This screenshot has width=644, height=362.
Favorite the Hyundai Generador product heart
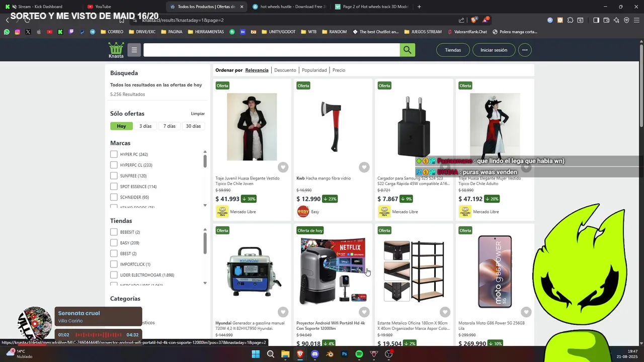tap(283, 312)
